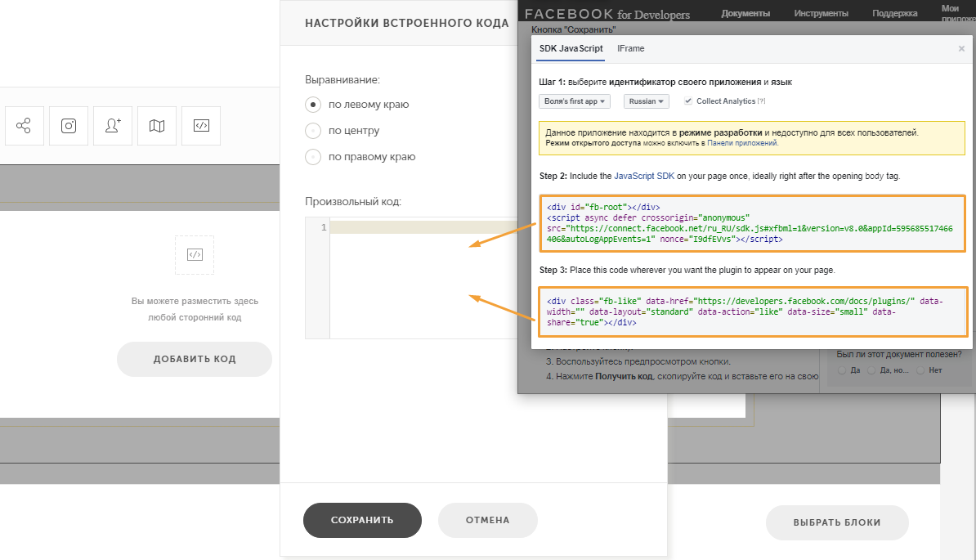This screenshot has height=560, width=976.
Task: Click the Collect Analytics help [?] mark
Action: 761,101
